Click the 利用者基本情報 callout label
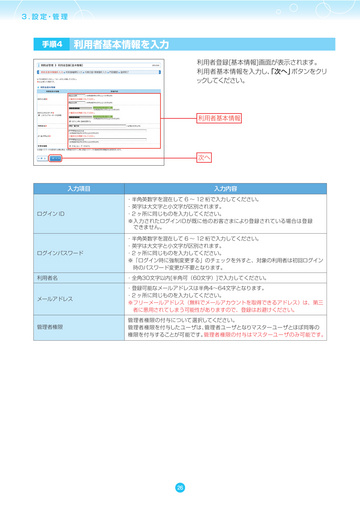This screenshot has height=509, width=360. click(219, 118)
